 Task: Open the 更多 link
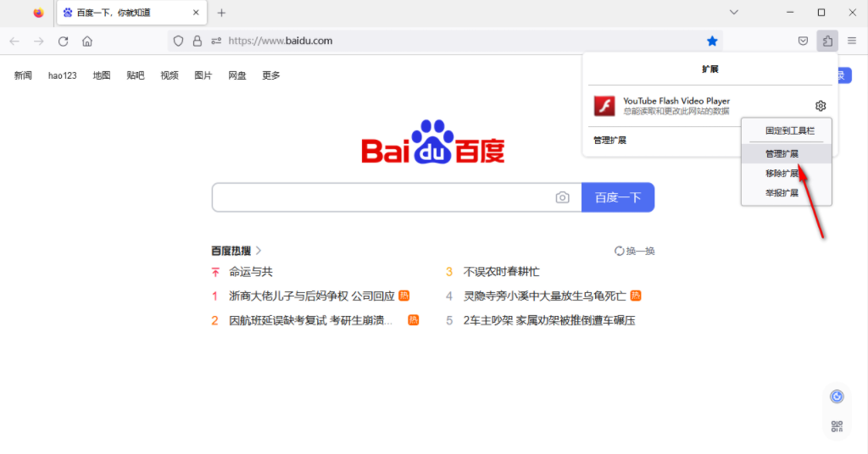point(271,75)
